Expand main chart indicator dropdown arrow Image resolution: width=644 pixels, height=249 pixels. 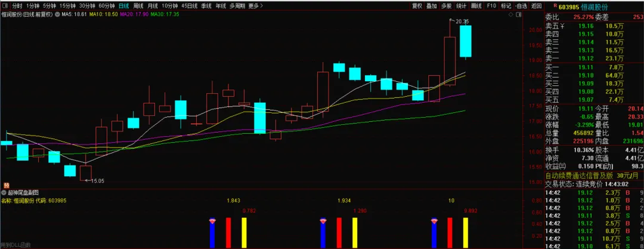coord(57,14)
